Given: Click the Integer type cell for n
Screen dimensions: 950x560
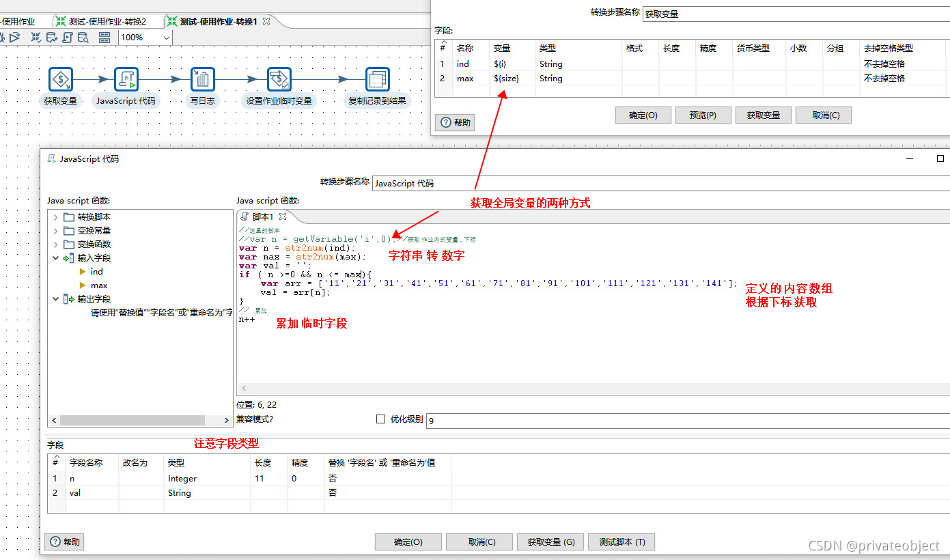Looking at the screenshot, I should (x=207, y=479).
